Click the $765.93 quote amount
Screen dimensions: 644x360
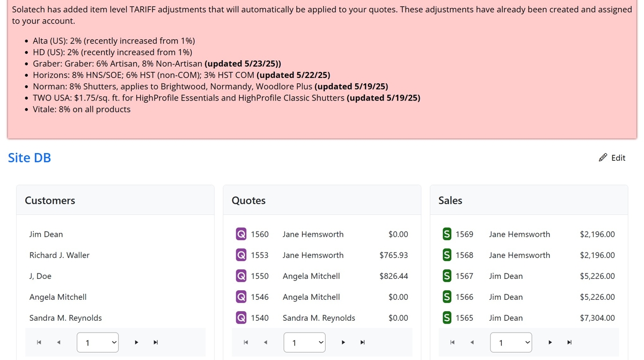(393, 255)
